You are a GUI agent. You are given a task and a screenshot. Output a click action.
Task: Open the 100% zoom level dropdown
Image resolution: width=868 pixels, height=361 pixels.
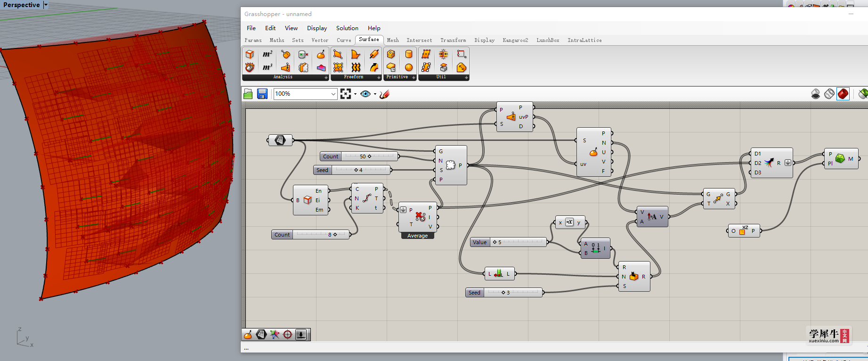[x=333, y=94]
